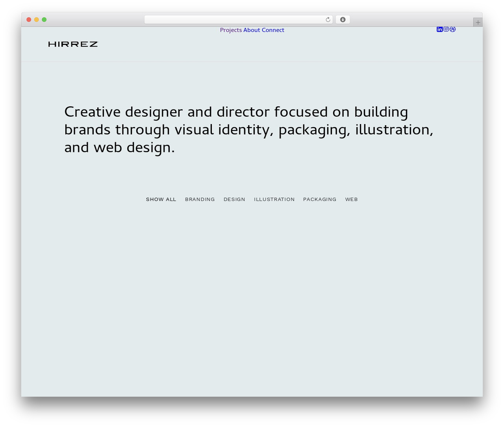Focus the browser address bar
Viewport: 504px width, 427px height.
pos(238,20)
